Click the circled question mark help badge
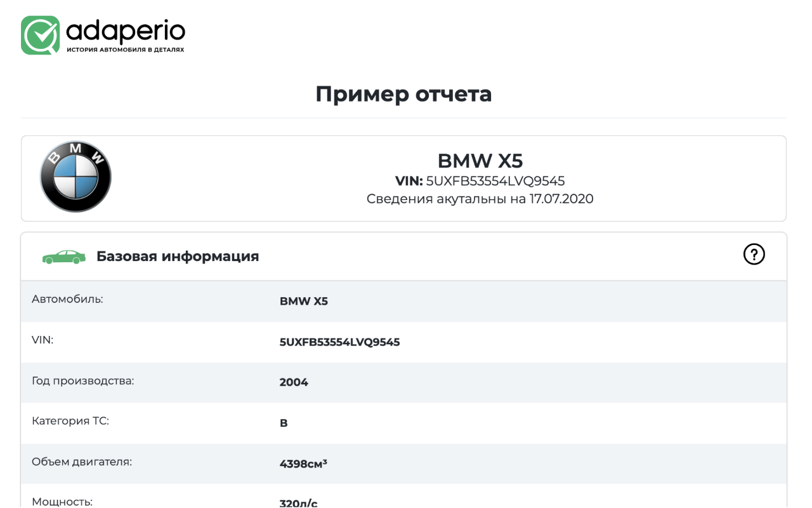 (754, 255)
